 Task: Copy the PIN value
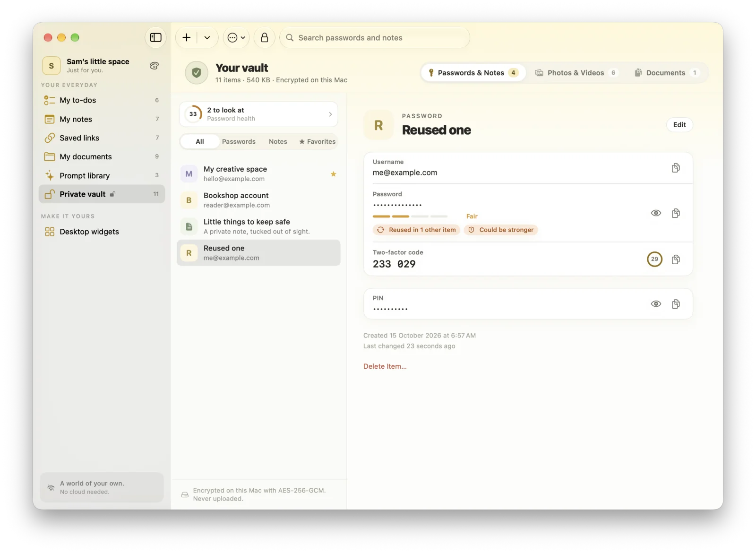[676, 304]
